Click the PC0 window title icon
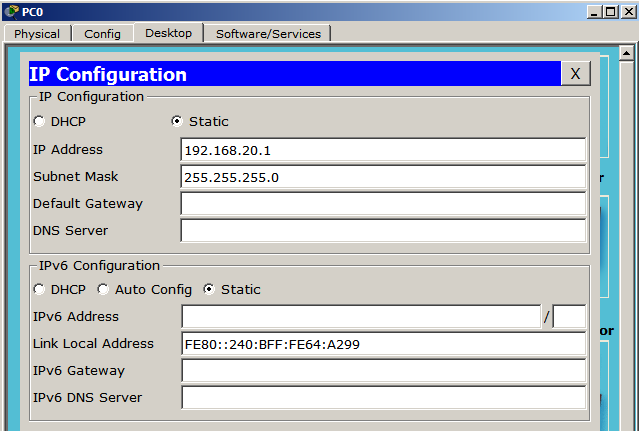 click(x=12, y=12)
